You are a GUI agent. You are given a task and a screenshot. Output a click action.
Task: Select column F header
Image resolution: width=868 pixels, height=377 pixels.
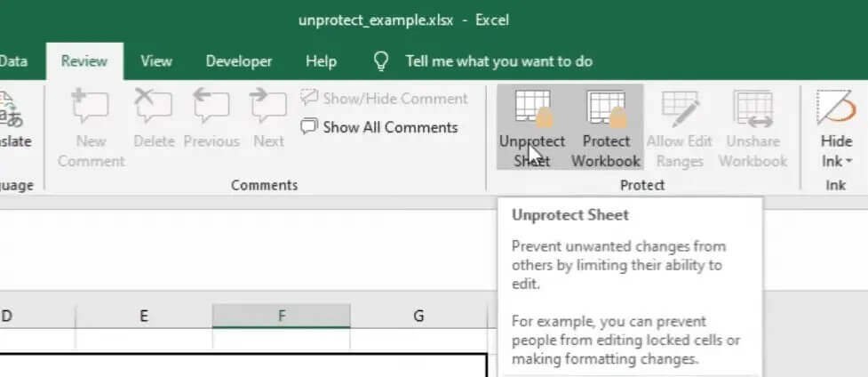pyautogui.click(x=282, y=316)
